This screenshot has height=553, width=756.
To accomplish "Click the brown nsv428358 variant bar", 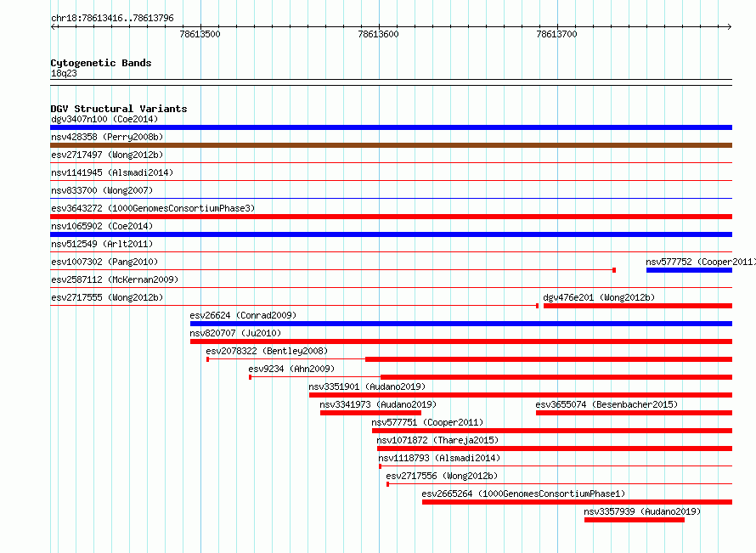I will pos(391,145).
